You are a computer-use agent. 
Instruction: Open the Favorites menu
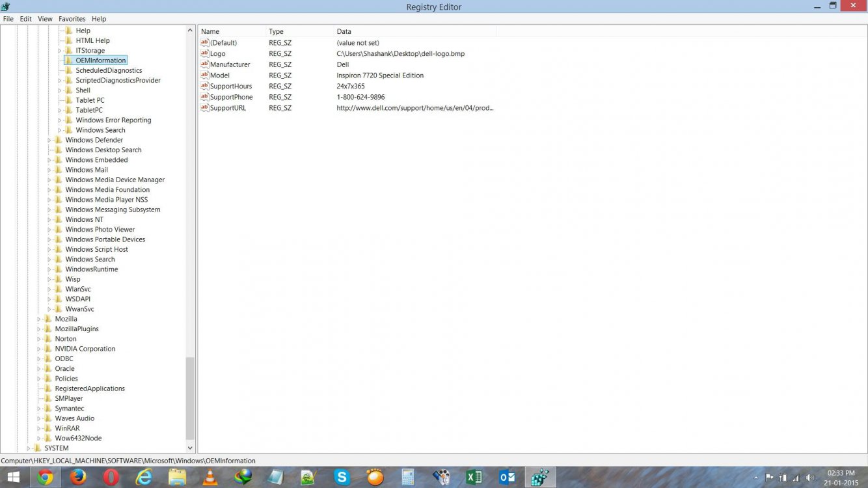pyautogui.click(x=72, y=19)
